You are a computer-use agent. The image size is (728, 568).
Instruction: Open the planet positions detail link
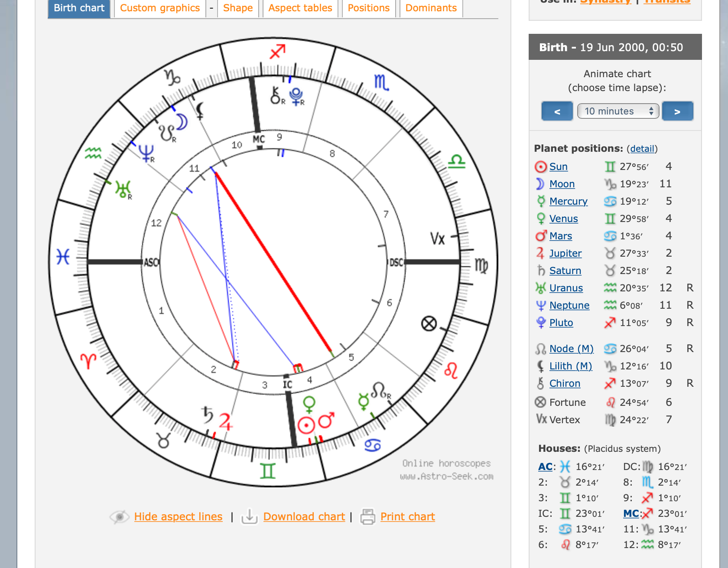(x=642, y=149)
